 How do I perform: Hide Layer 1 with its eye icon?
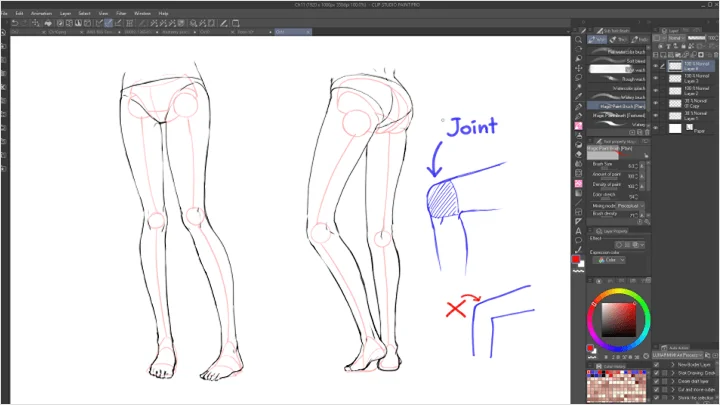pos(656,116)
